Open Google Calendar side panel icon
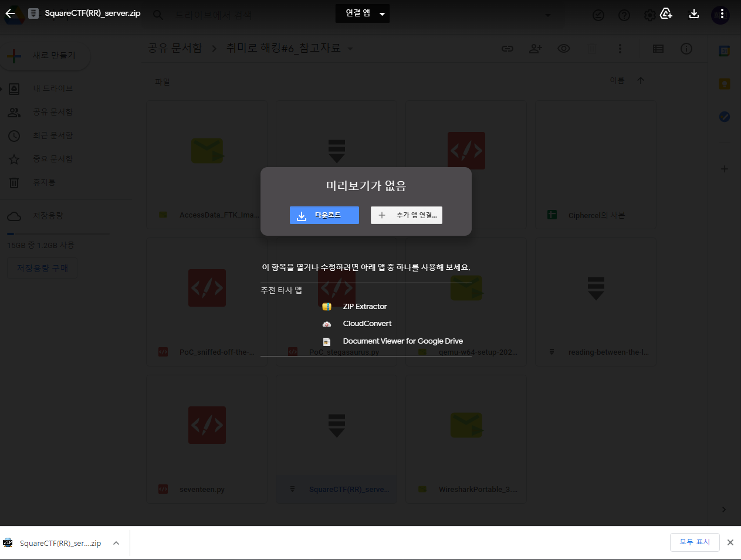 point(725,51)
